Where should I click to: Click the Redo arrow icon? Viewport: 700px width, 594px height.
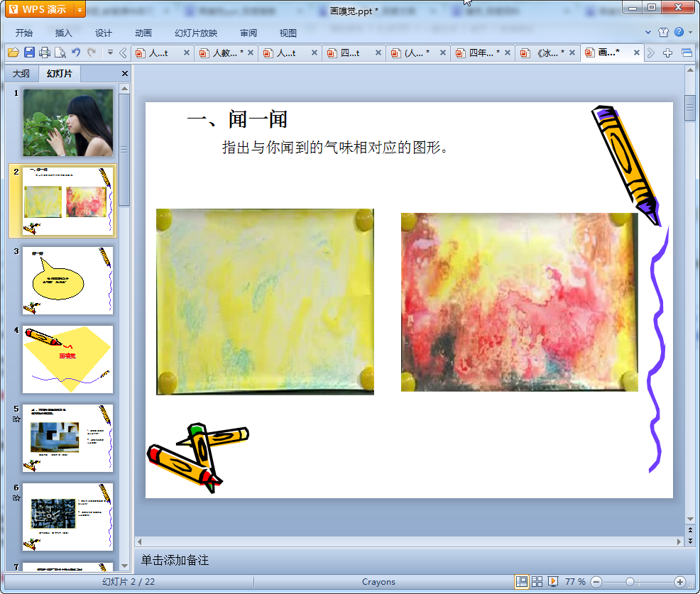[92, 53]
